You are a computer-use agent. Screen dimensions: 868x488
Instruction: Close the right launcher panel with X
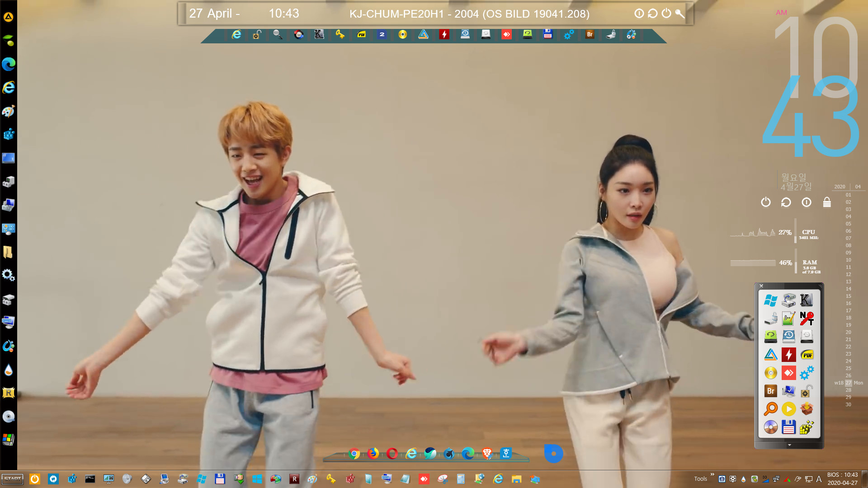click(761, 286)
